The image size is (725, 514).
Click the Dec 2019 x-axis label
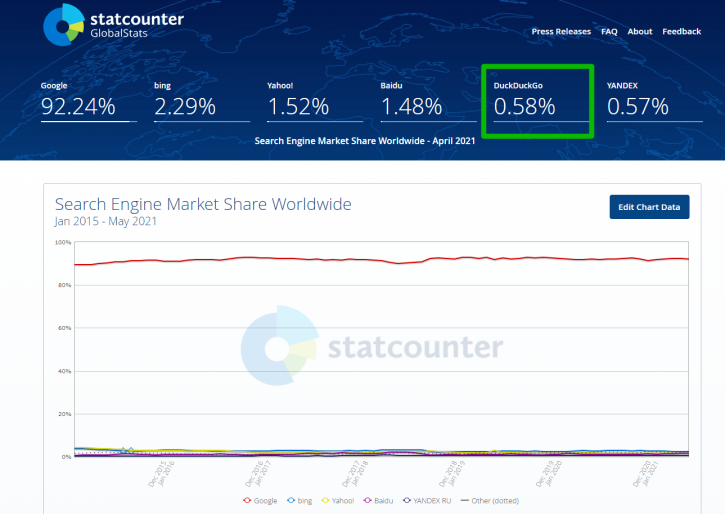(545, 473)
